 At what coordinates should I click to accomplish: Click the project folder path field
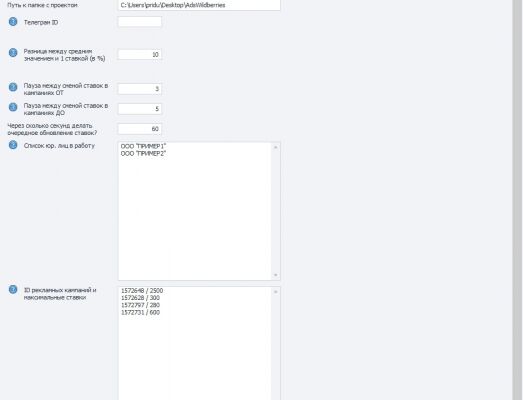(x=199, y=5)
